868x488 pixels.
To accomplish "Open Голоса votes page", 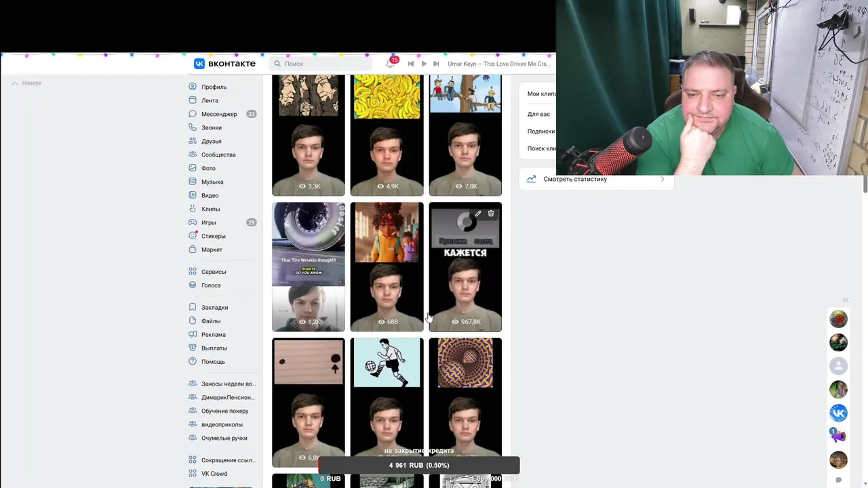I will (x=211, y=285).
